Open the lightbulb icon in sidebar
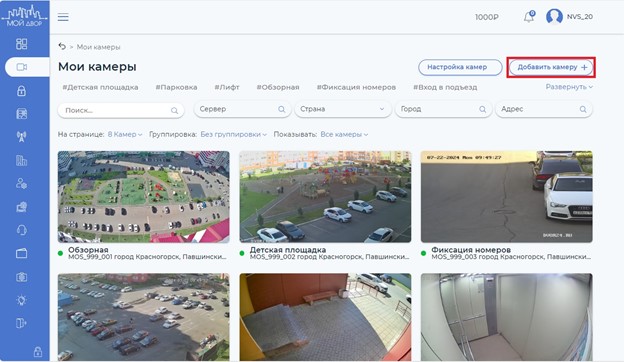 pos(21,300)
